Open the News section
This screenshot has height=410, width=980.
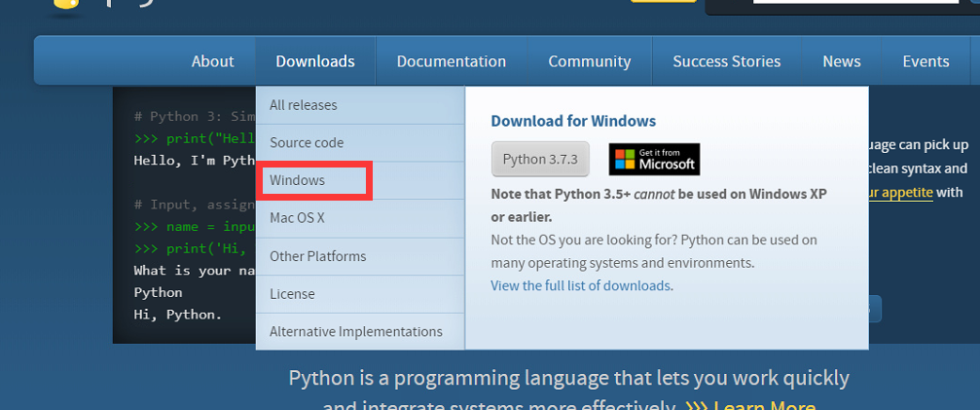841,61
